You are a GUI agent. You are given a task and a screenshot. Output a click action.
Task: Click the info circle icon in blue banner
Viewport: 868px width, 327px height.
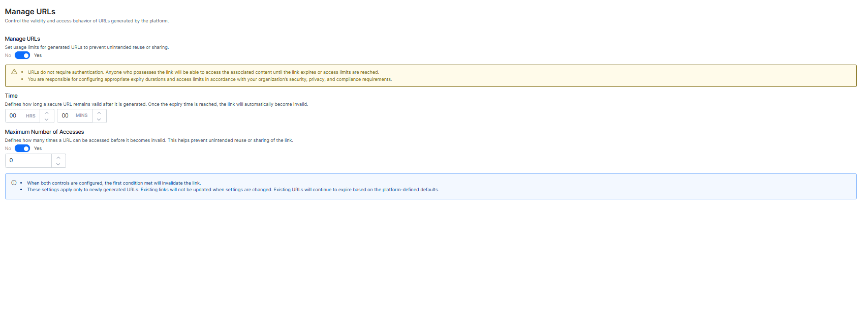pos(14,183)
